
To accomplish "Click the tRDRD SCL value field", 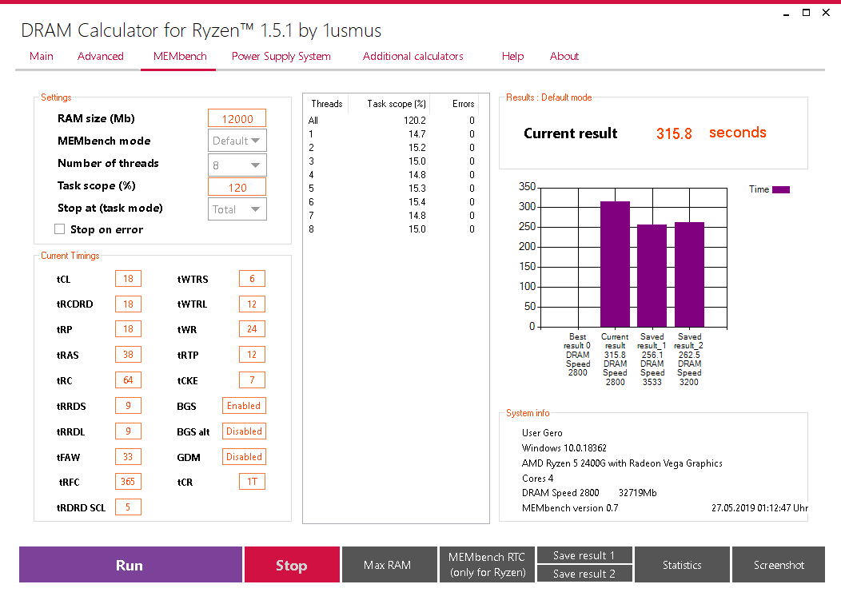I will pyautogui.click(x=128, y=507).
